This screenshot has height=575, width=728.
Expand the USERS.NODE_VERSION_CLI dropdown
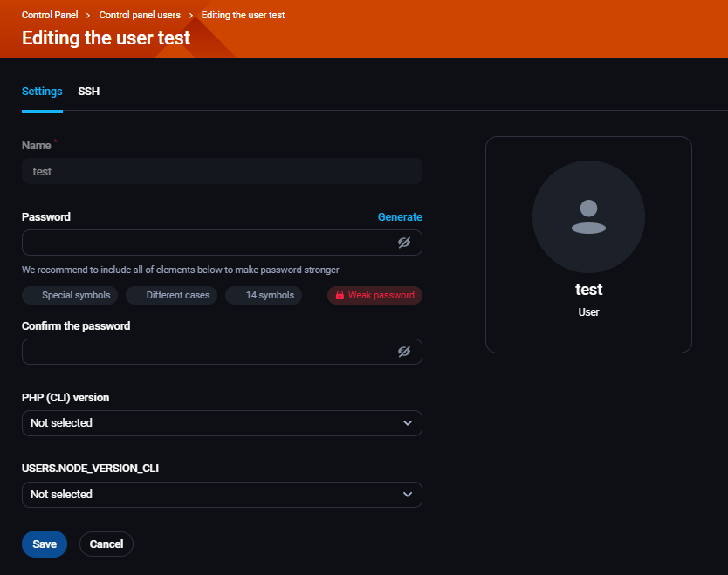222,495
